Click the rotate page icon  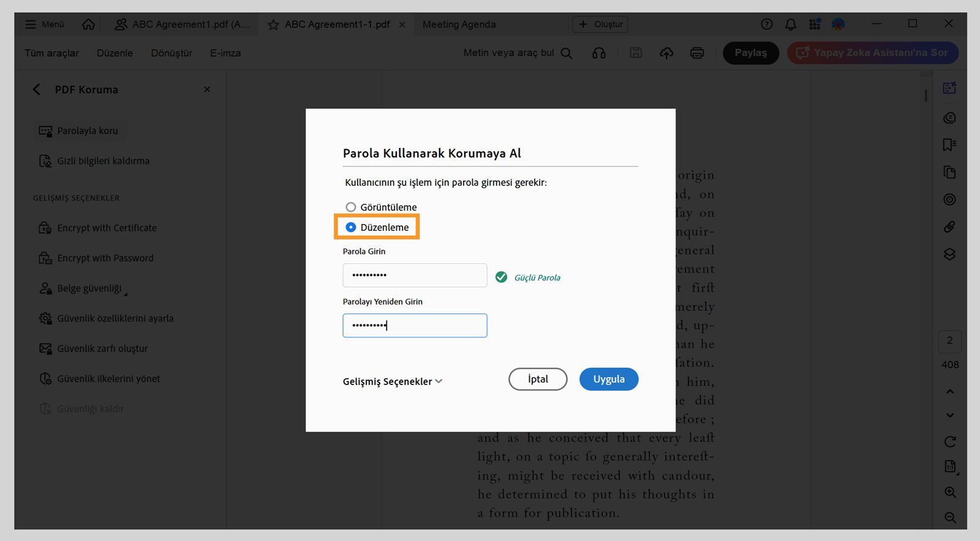click(x=950, y=441)
